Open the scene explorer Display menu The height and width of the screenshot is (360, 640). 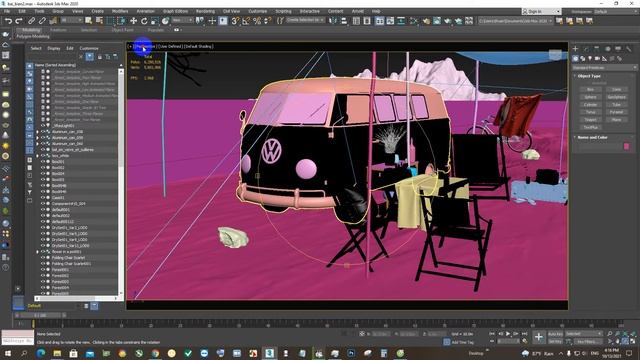point(54,48)
